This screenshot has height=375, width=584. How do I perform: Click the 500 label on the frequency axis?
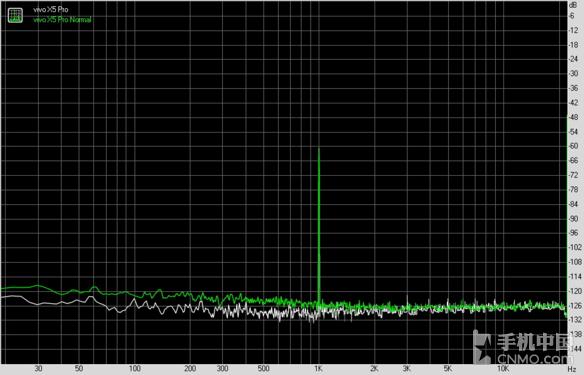[x=263, y=369]
